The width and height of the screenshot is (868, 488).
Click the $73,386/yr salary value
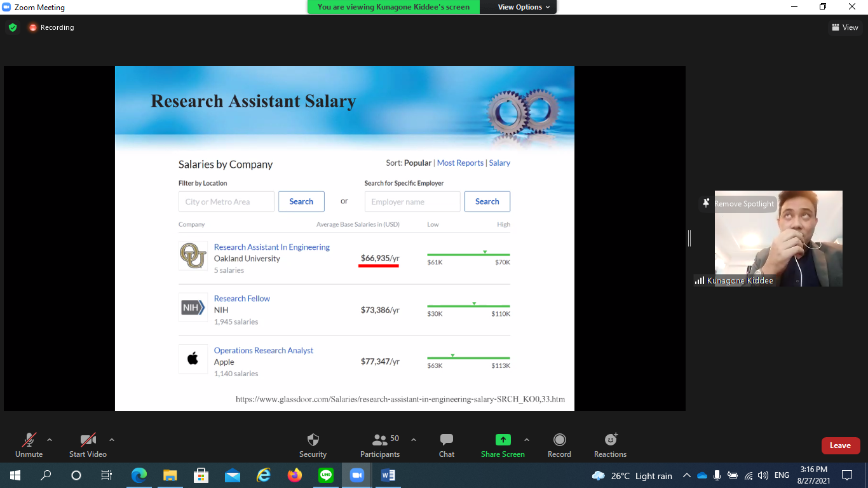click(x=380, y=310)
